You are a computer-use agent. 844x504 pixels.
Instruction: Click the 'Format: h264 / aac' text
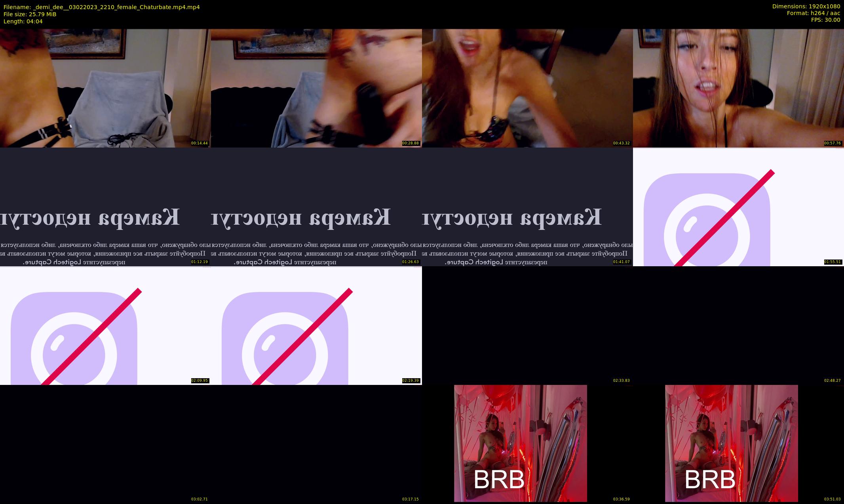(814, 13)
